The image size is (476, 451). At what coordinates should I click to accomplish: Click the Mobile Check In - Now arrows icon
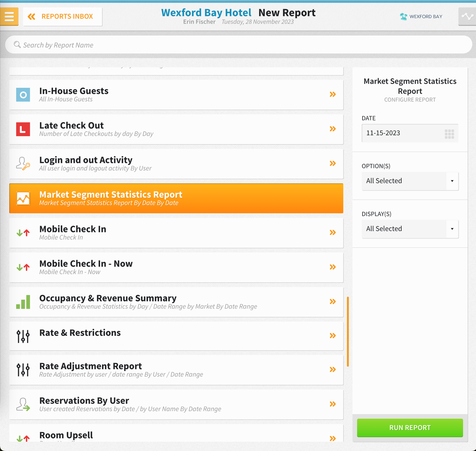pos(23,267)
